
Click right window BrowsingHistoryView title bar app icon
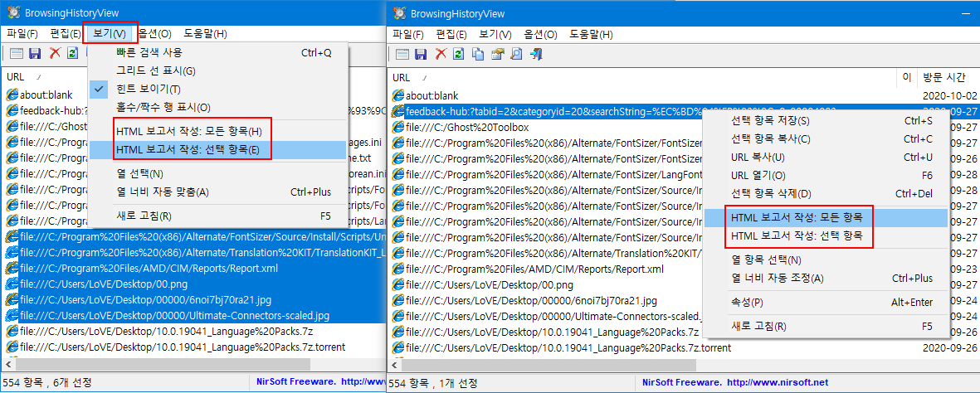click(x=399, y=13)
